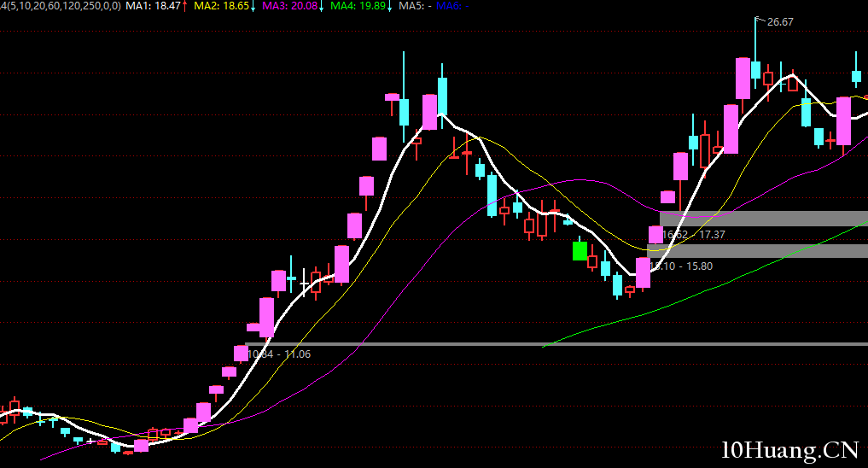
Task: Click the down arrow following MA4 value
Action: tap(389, 6)
